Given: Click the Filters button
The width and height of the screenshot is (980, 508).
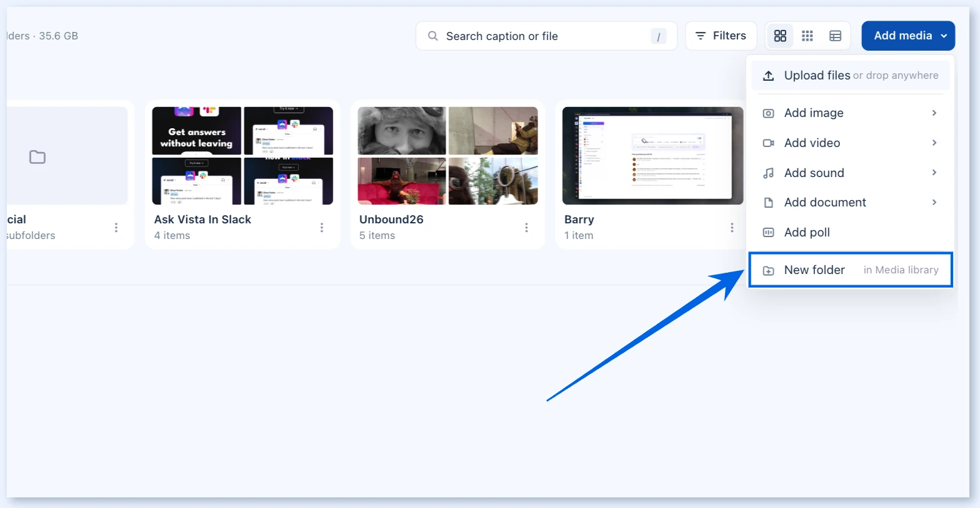Looking at the screenshot, I should [721, 36].
